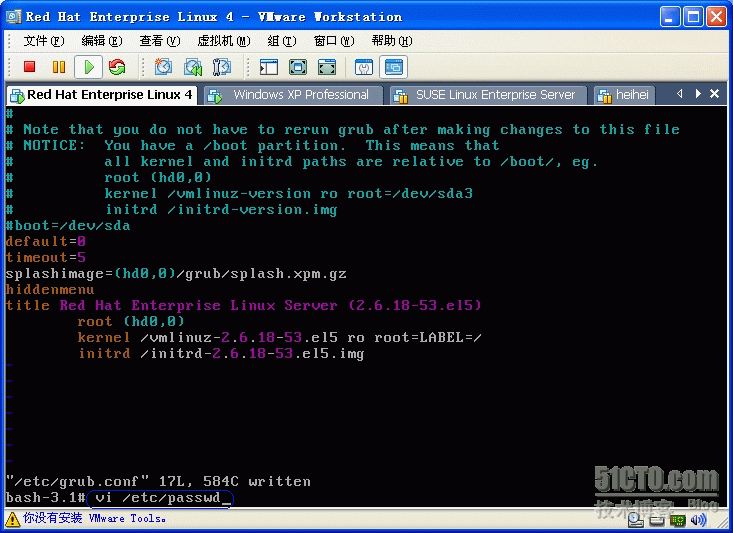
Task: Select the Red Hat Enterprise Linux 4 tab
Action: pos(101,95)
